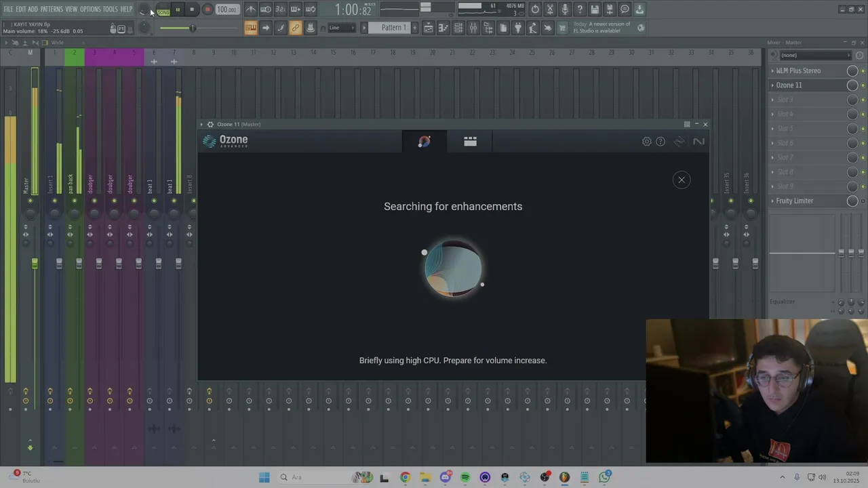
Task: Open the PATTERNS menu
Action: point(52,9)
